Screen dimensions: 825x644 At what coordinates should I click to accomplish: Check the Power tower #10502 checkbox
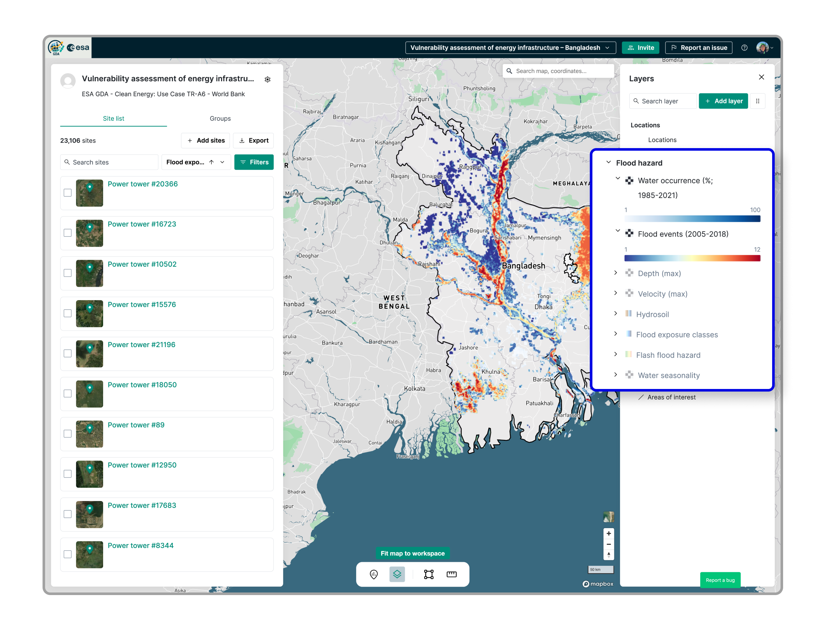pos(68,273)
